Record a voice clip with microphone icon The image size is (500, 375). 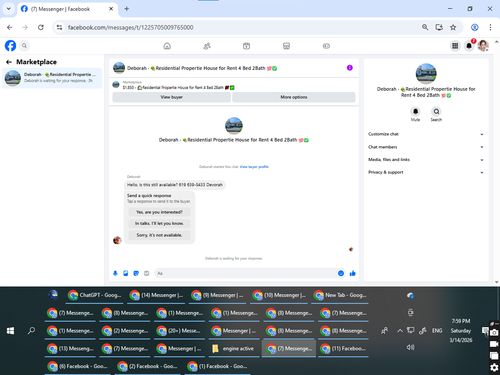[x=115, y=273]
